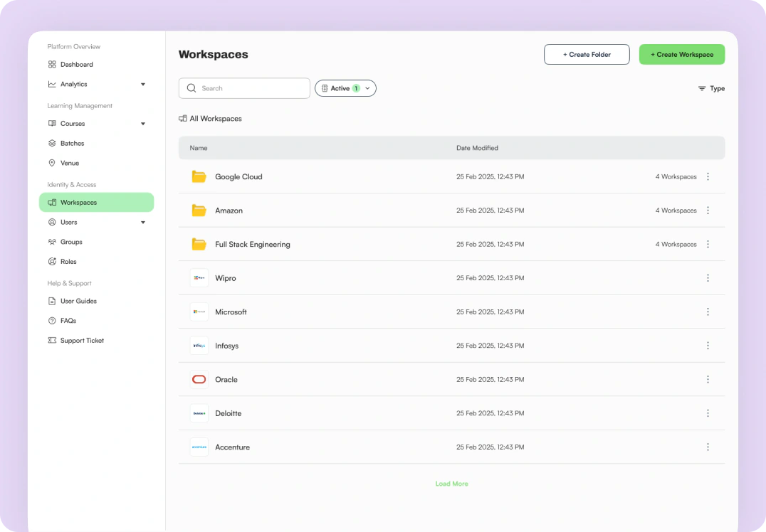The image size is (766, 532).
Task: Click the Amazon folder icon
Action: point(199,211)
